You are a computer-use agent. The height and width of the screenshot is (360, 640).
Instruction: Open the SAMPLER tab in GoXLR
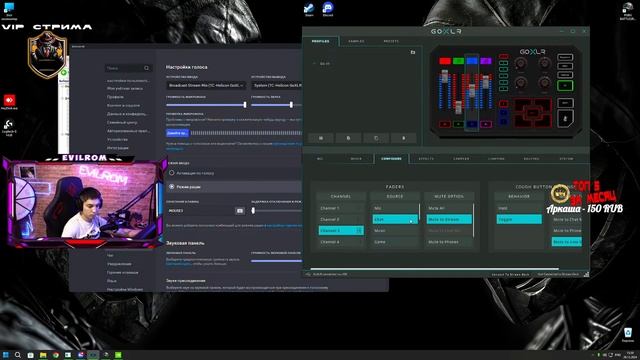pyautogui.click(x=461, y=159)
